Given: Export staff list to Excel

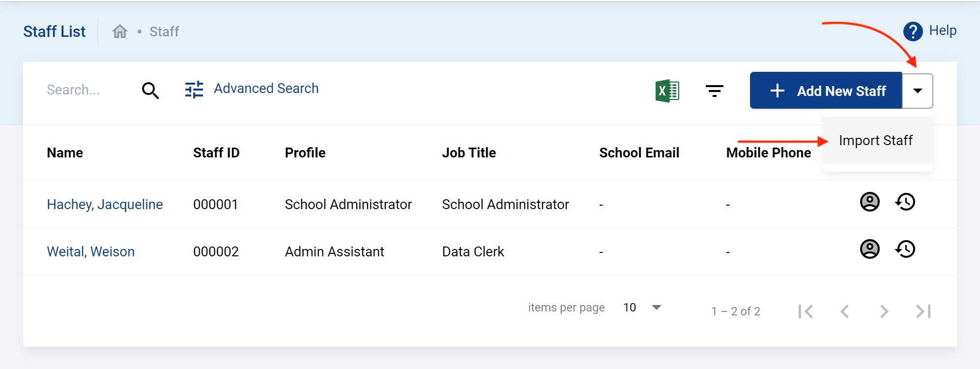Looking at the screenshot, I should (667, 91).
